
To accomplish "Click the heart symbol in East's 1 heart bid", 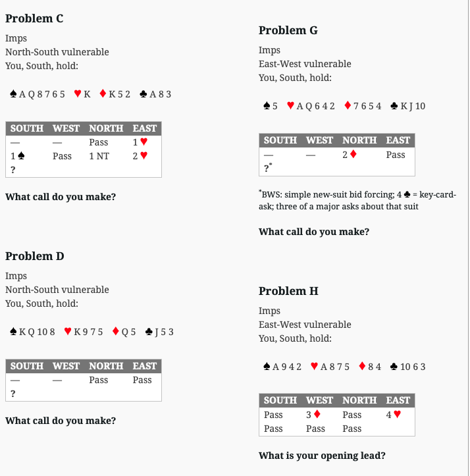I will click(x=144, y=142).
